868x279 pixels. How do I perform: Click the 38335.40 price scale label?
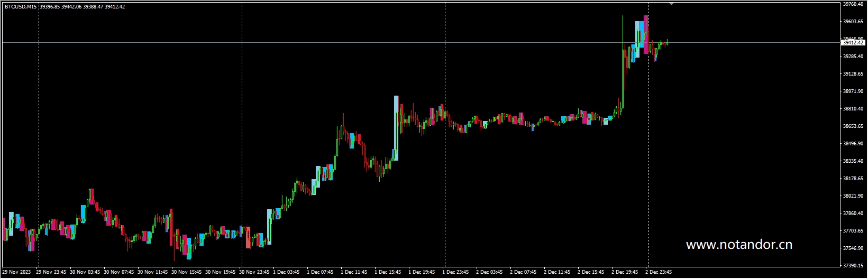click(853, 161)
